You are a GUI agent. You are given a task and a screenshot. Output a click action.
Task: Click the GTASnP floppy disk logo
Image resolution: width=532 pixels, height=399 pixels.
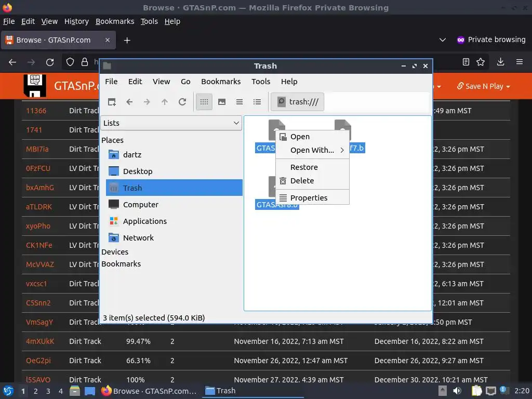35,86
